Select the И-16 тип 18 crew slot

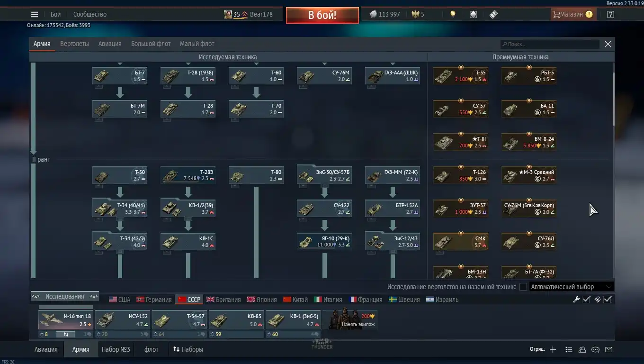pos(65,320)
